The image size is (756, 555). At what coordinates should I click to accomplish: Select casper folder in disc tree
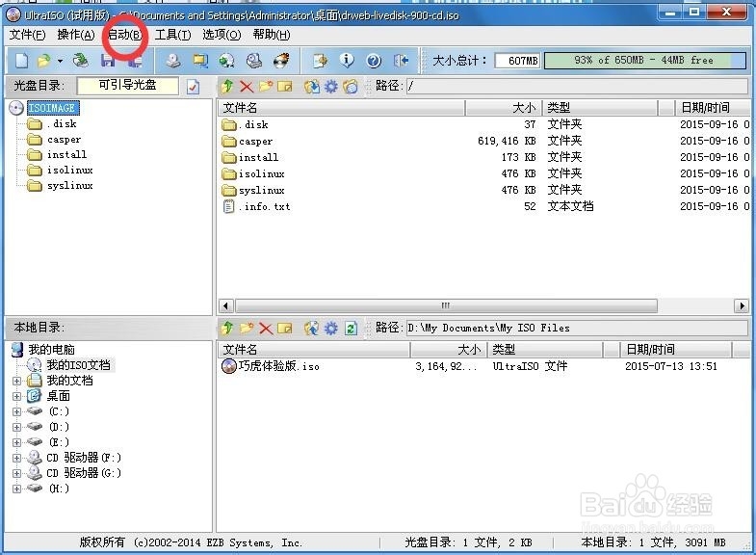click(x=65, y=140)
